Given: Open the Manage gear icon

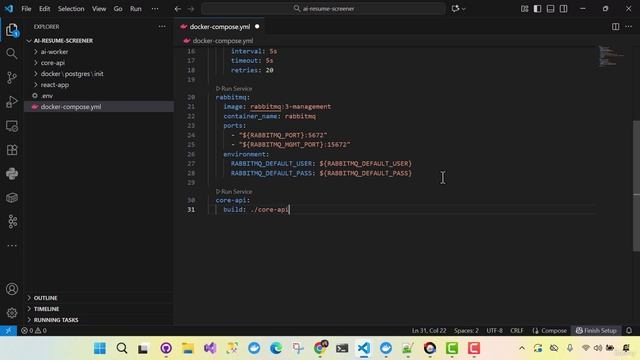Looking at the screenshot, I should tap(12, 313).
